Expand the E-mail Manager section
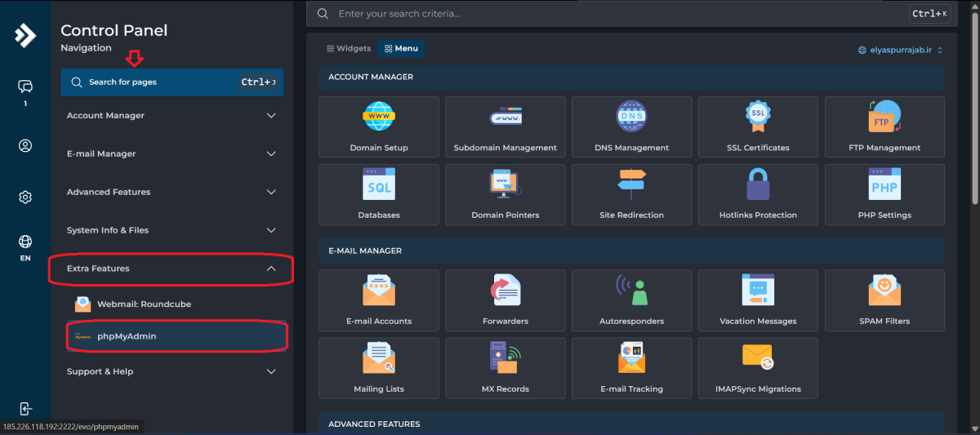980x435 pixels. click(x=171, y=154)
